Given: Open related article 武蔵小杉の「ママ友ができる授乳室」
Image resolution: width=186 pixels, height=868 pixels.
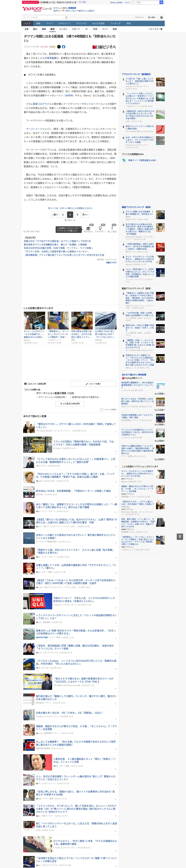Looking at the screenshot, I should click(x=57, y=241).
